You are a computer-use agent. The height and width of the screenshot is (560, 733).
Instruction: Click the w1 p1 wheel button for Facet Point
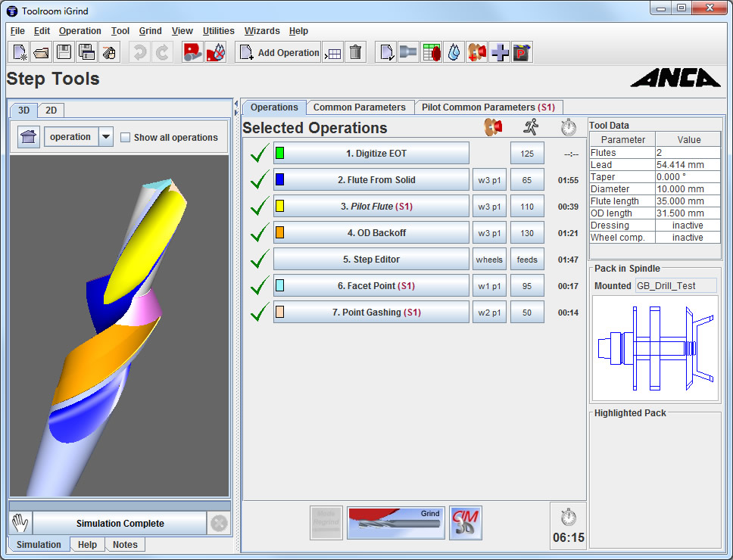(x=489, y=286)
